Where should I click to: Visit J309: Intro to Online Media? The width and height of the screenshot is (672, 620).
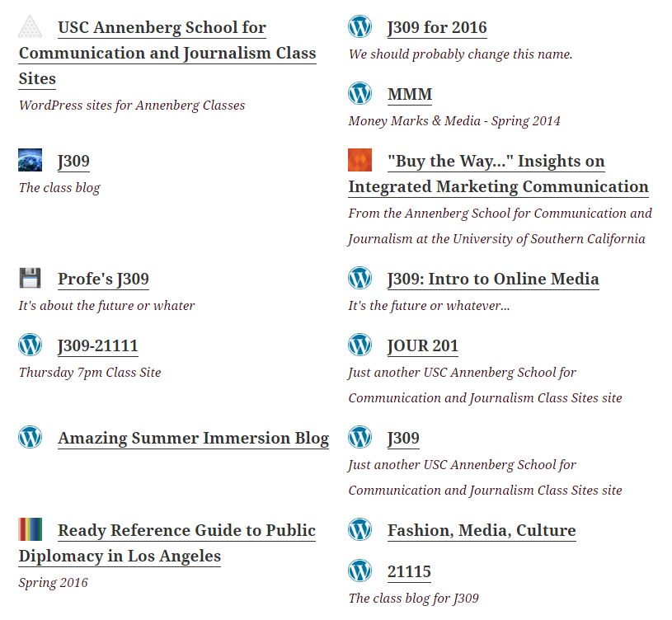[493, 279]
